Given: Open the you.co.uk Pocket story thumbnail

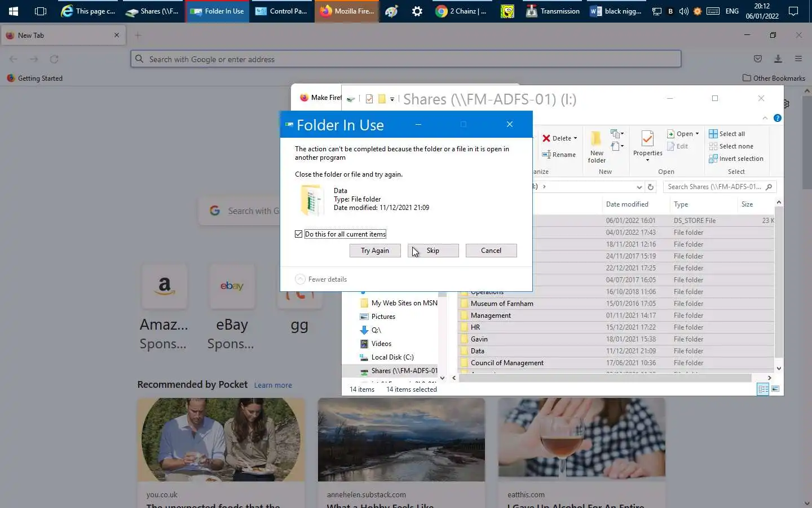Looking at the screenshot, I should 221,440.
